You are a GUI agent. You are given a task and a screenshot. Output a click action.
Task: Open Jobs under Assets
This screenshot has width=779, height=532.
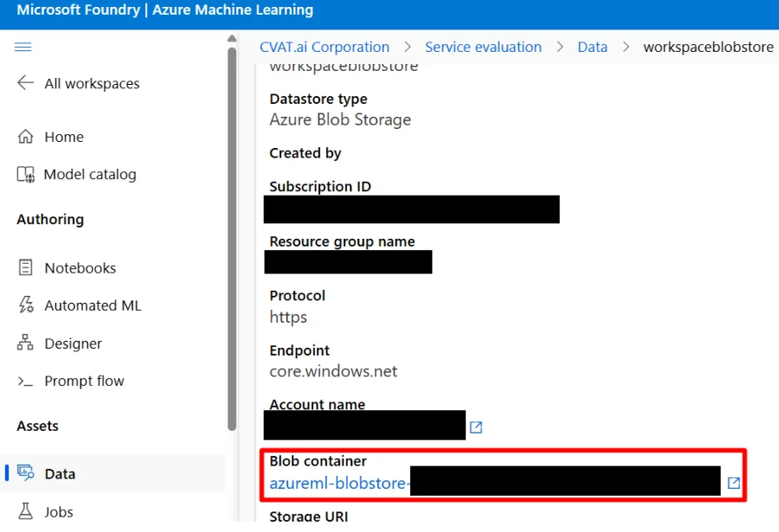click(59, 512)
